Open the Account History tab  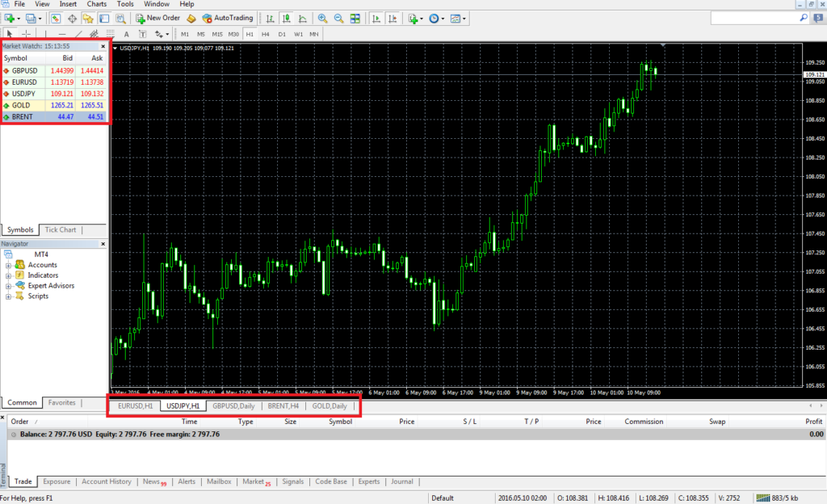tap(106, 481)
